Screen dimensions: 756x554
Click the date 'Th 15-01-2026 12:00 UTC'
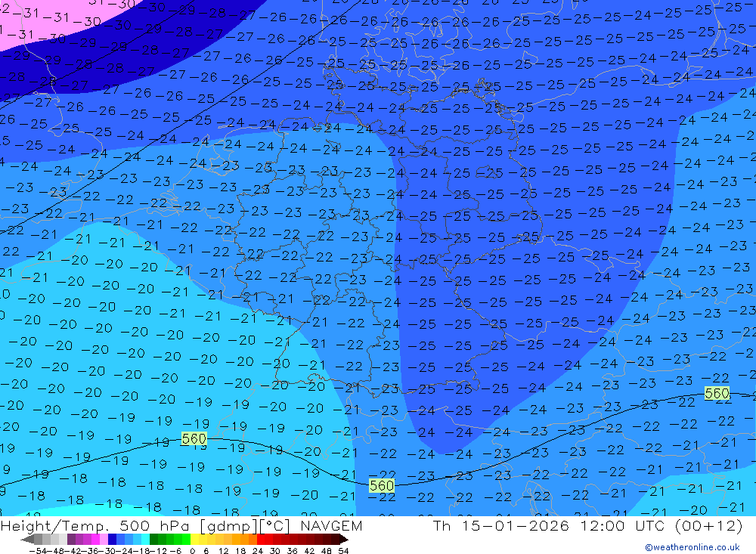[550, 525]
